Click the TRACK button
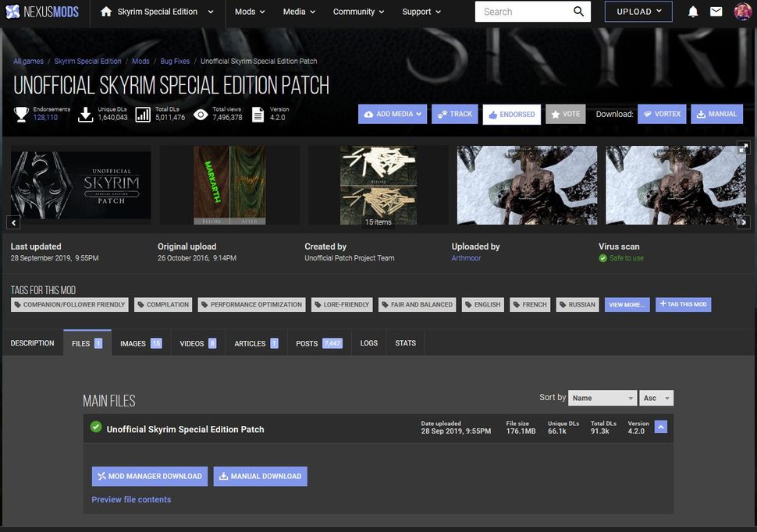The image size is (757, 532). point(454,113)
